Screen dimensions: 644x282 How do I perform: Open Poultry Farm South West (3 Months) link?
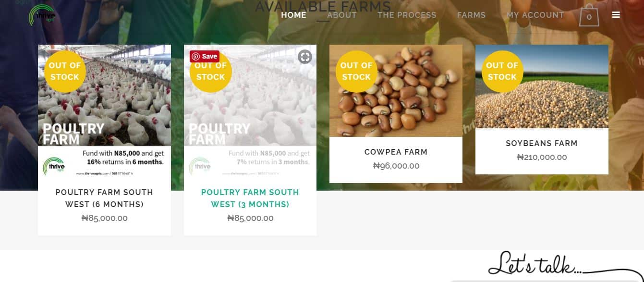pos(250,198)
